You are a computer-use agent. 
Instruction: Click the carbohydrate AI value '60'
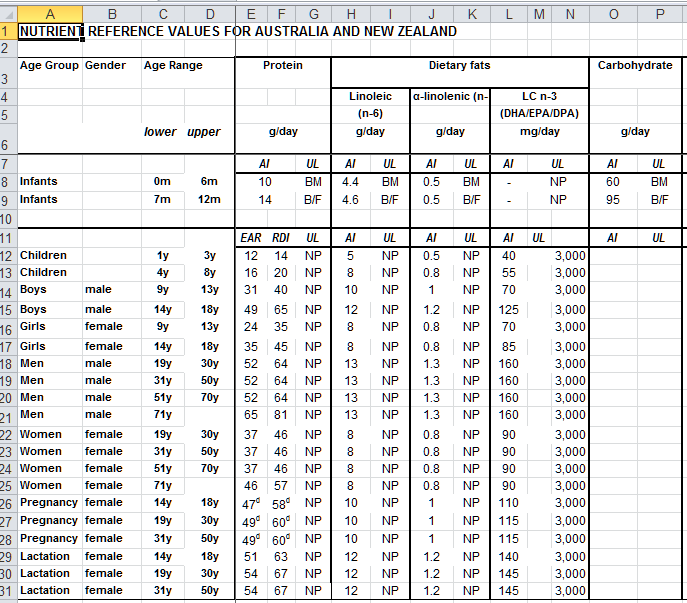tap(613, 182)
